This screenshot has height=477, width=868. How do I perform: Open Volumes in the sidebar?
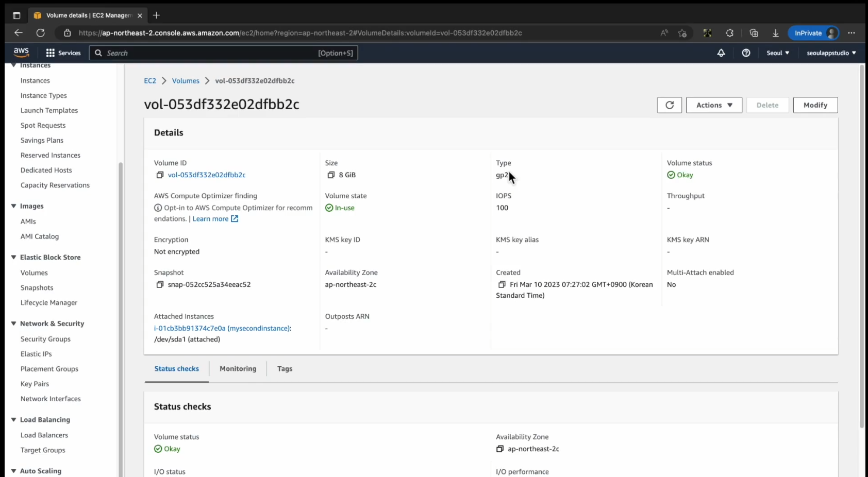point(34,273)
